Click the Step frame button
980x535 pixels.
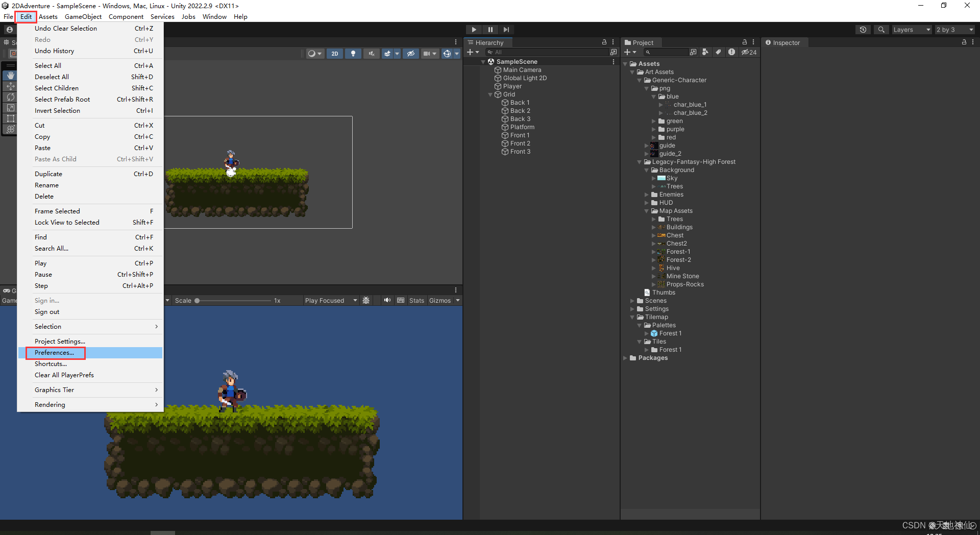[506, 30]
